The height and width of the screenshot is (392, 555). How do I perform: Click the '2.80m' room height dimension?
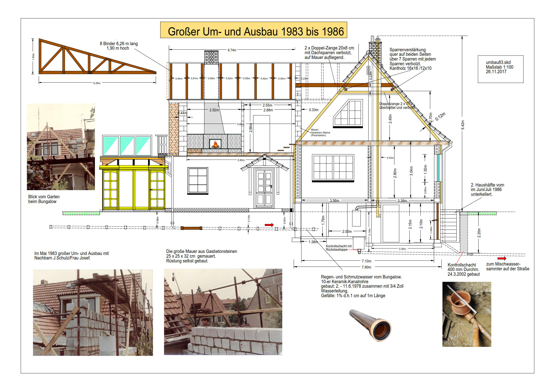pos(395,173)
